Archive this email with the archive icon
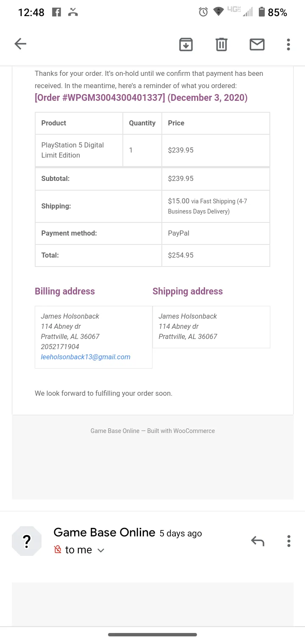 [186, 44]
